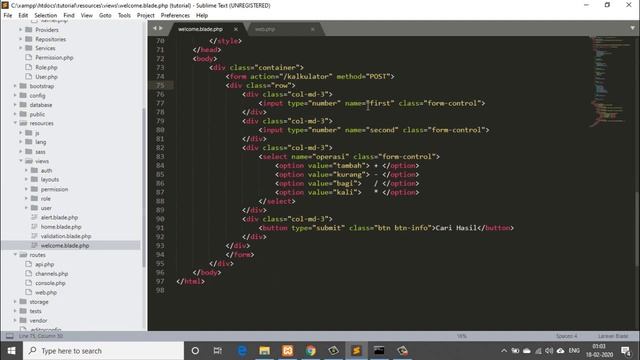Go to previous tab with the left arrow
This screenshot has height=360, width=640.
click(155, 28)
